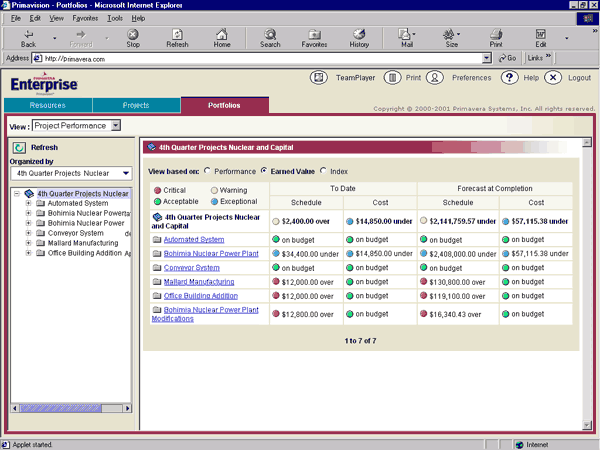Open the Edit menu
Screen dimensions: 600x450
click(35, 18)
